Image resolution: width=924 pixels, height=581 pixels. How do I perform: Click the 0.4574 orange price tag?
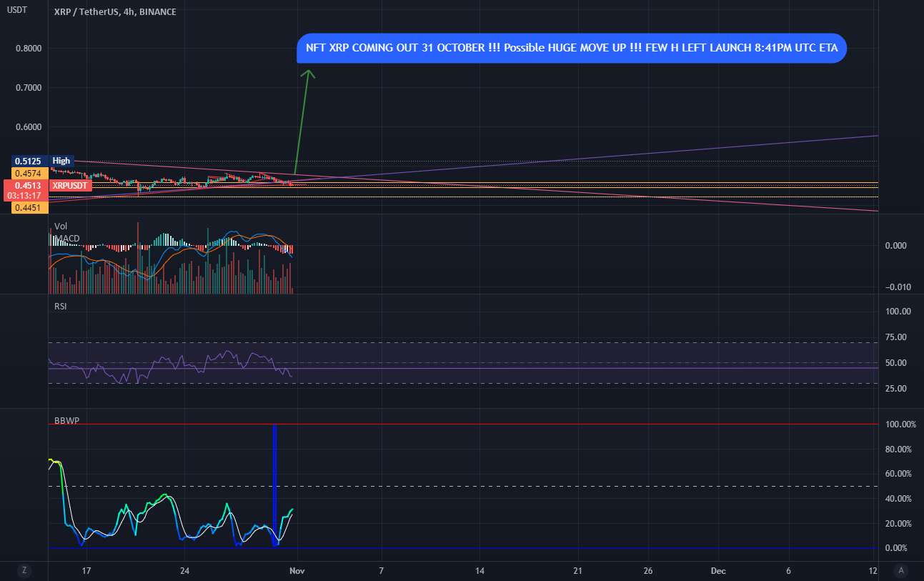coord(30,174)
